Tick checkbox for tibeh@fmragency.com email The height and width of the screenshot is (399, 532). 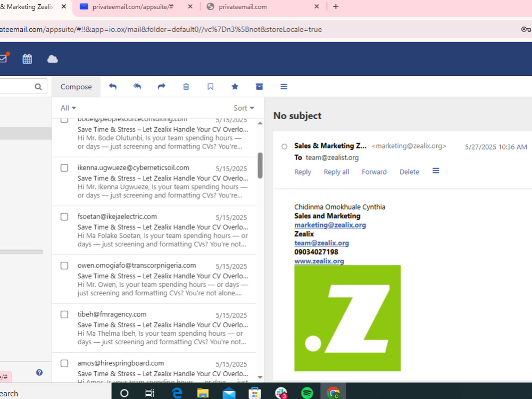pyautogui.click(x=64, y=314)
